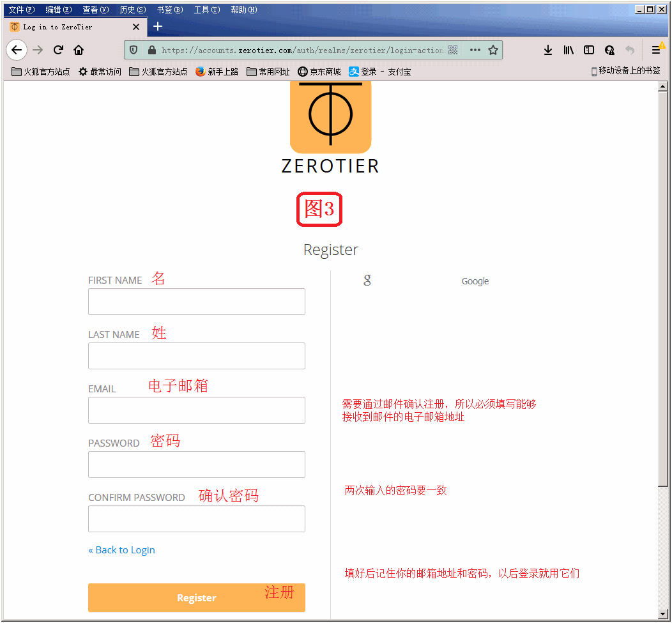The image size is (672, 623).
Task: Open the 京东商城 bookmark
Action: 319,72
